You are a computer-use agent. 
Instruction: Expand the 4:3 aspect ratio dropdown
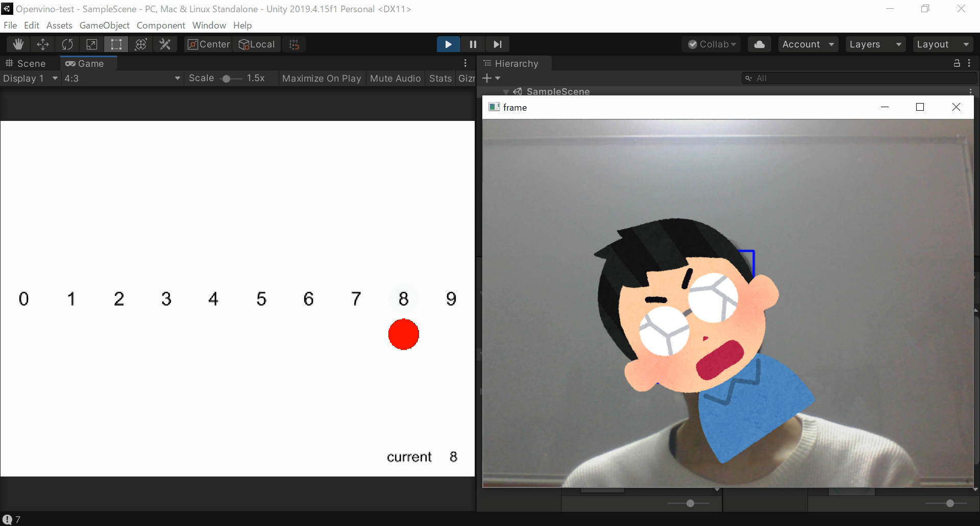click(122, 78)
